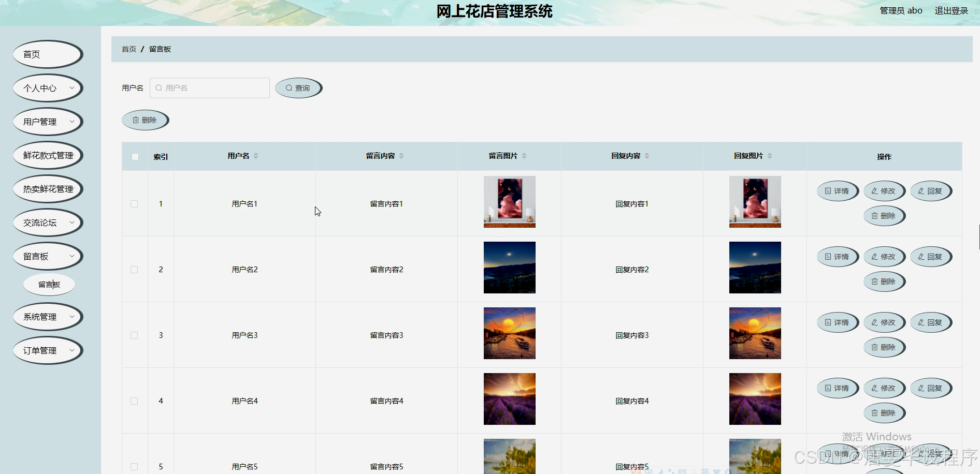Click 退出登录 in the header
Viewport: 980px width, 474px height.
[951, 11]
